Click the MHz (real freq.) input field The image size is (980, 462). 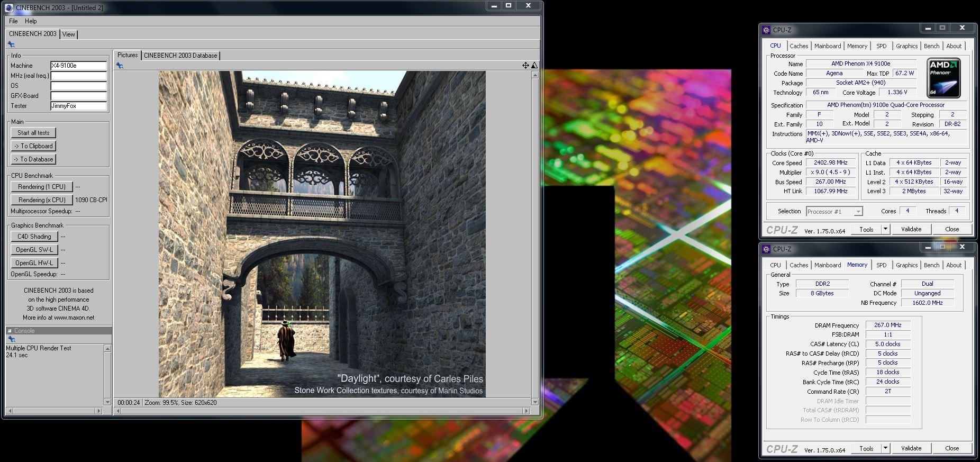79,76
